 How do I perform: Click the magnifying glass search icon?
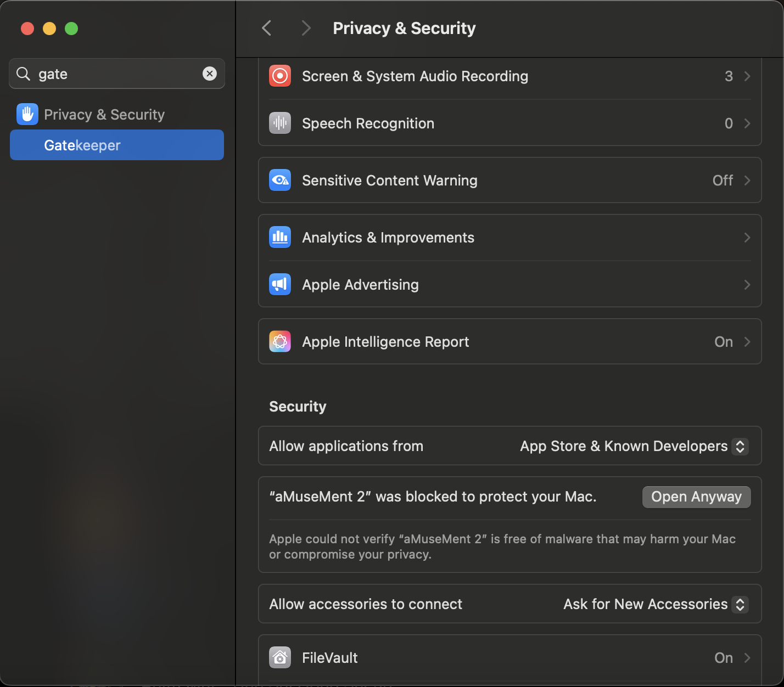[23, 74]
